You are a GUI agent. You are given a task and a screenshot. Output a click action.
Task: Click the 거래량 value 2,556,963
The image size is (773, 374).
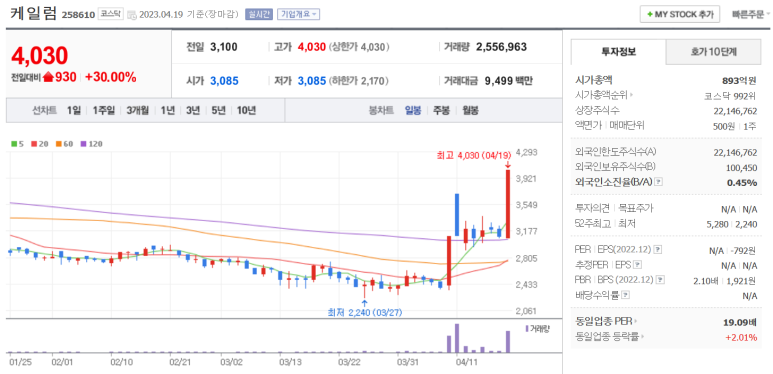(x=501, y=47)
